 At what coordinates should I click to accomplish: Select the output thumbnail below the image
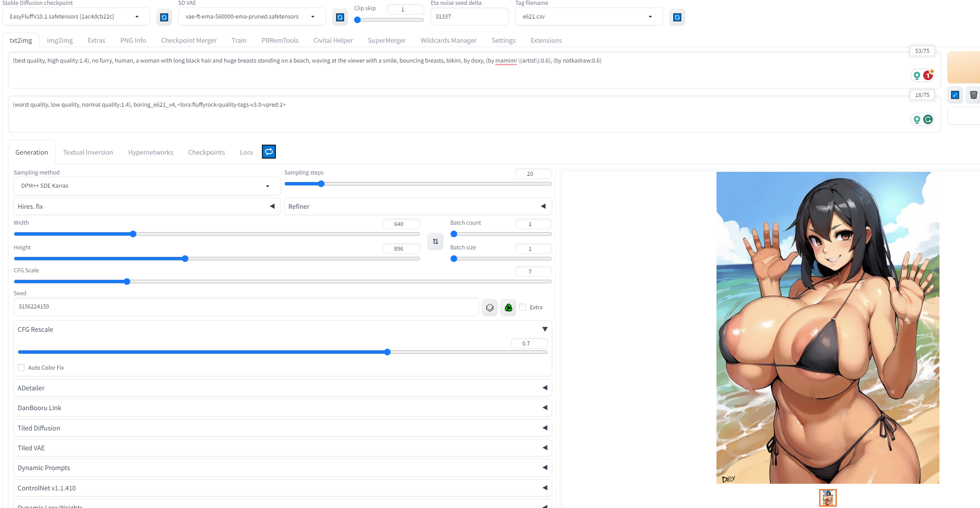pyautogui.click(x=828, y=498)
